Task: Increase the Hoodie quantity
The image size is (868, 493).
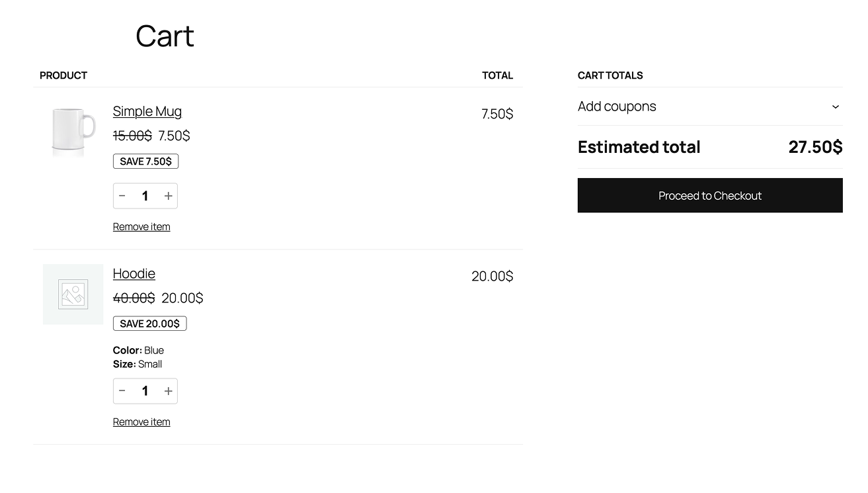Action: pos(168,390)
